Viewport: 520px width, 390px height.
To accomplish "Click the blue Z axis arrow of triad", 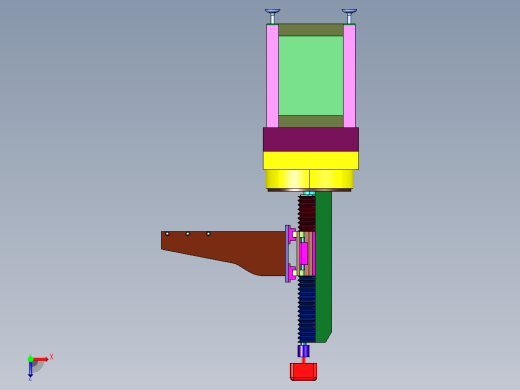I will [x=30, y=369].
